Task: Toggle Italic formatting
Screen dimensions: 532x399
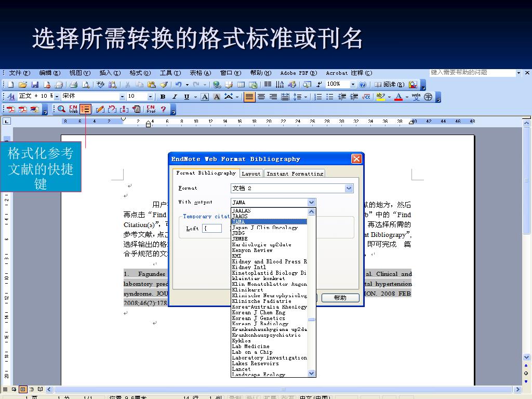Action: [175, 97]
